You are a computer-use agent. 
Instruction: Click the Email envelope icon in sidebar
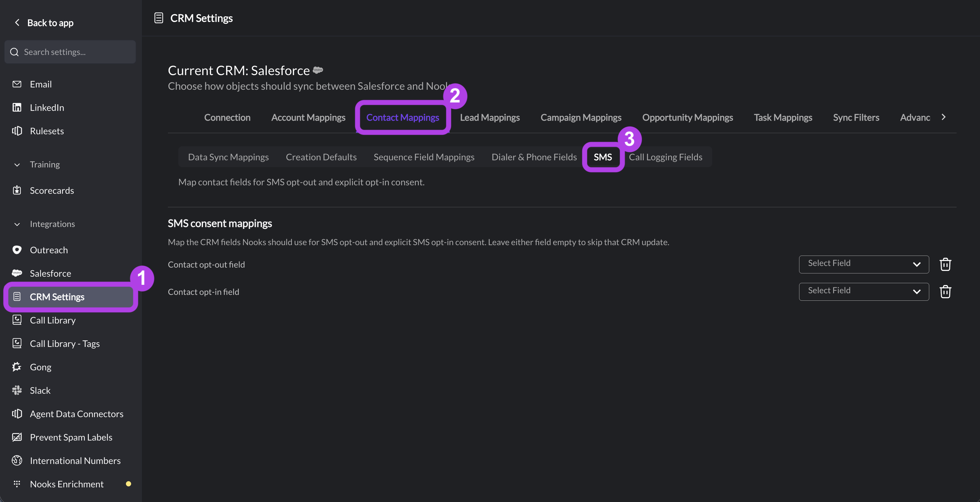[x=17, y=84]
